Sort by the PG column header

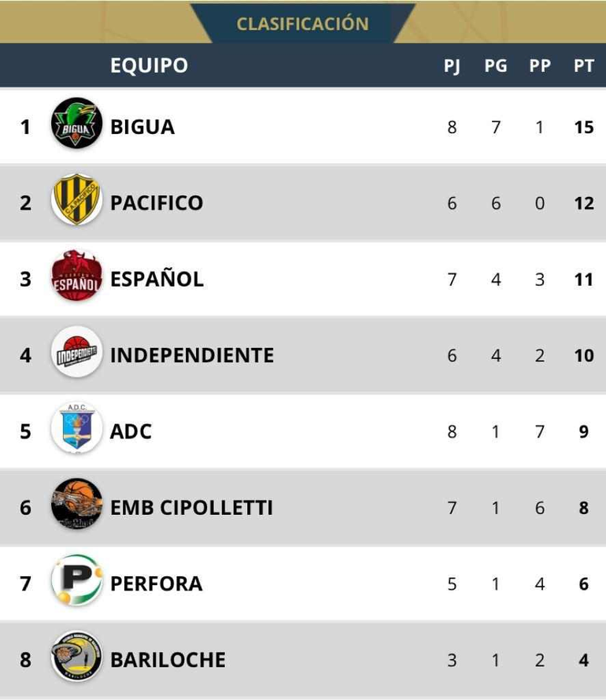tap(496, 65)
